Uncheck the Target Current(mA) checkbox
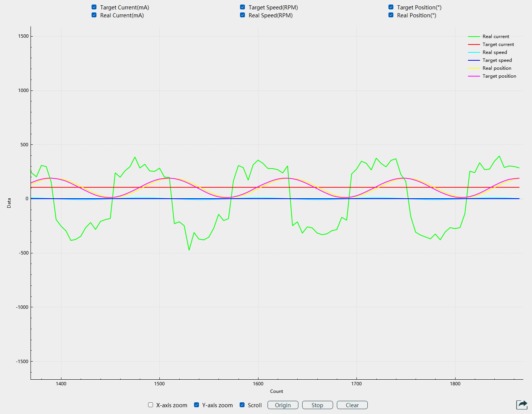The height and width of the screenshot is (414, 532). 94,7
